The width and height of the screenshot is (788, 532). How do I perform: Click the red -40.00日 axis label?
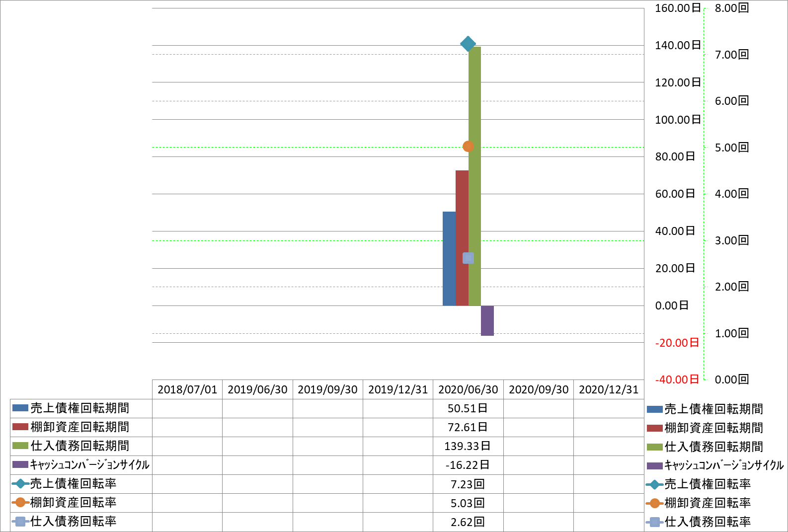(677, 380)
